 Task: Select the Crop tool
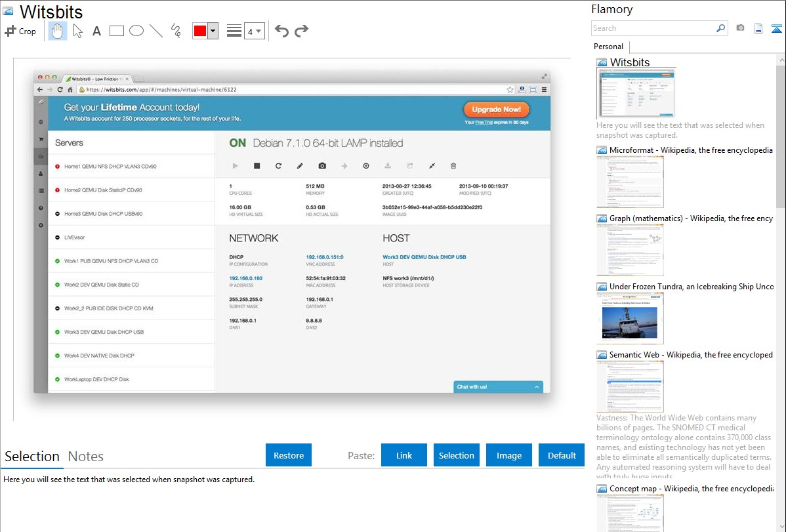[20, 31]
